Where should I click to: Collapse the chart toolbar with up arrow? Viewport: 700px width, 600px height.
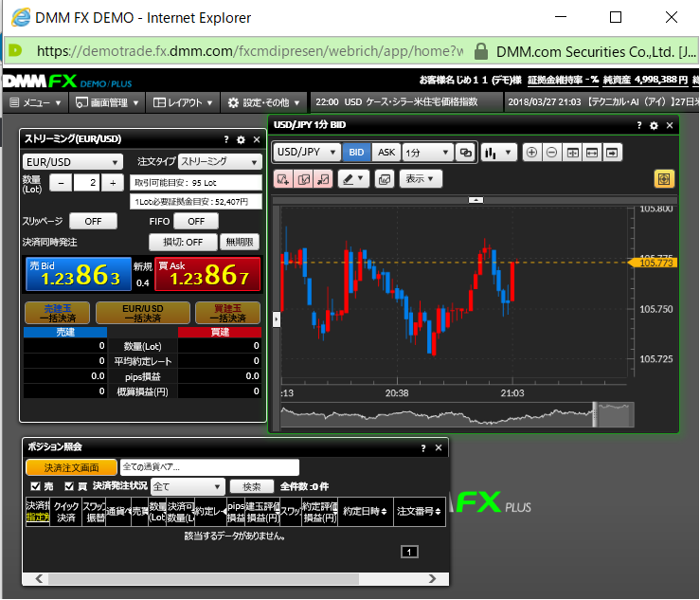tap(476, 200)
